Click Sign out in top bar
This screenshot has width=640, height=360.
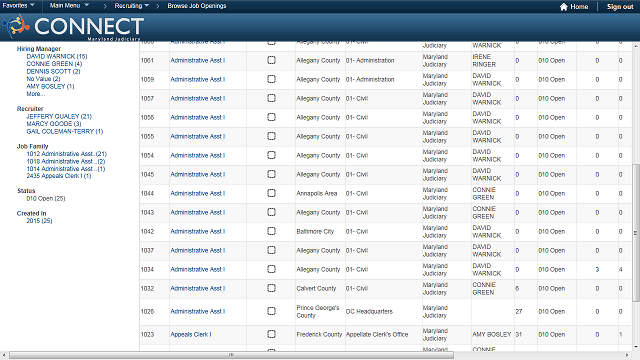point(620,7)
